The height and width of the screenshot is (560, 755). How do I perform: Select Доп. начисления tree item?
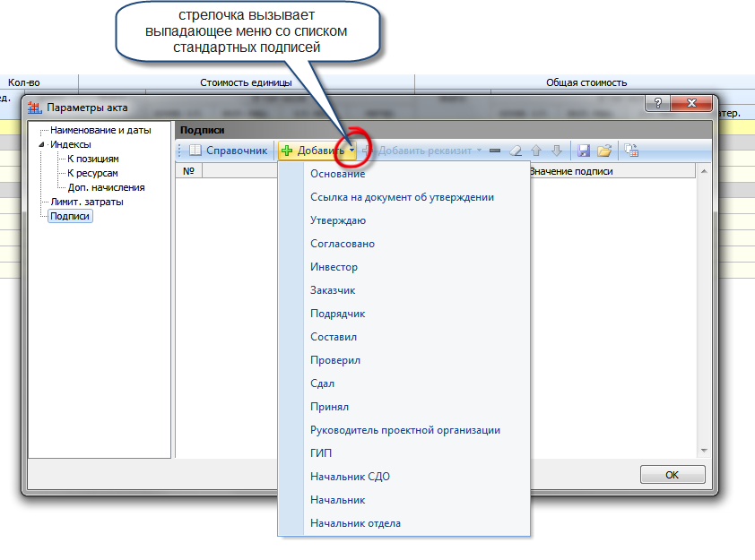[x=106, y=187]
